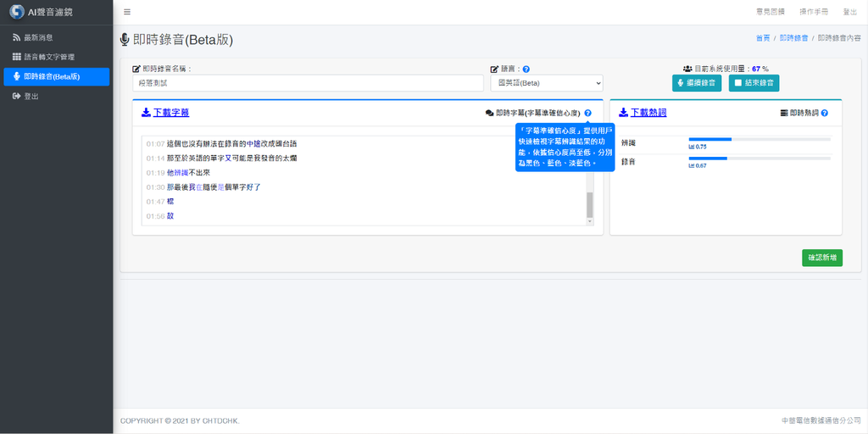Click the subtitle list scroll-down arrow
Viewport: 868px width, 434px height.
[590, 221]
